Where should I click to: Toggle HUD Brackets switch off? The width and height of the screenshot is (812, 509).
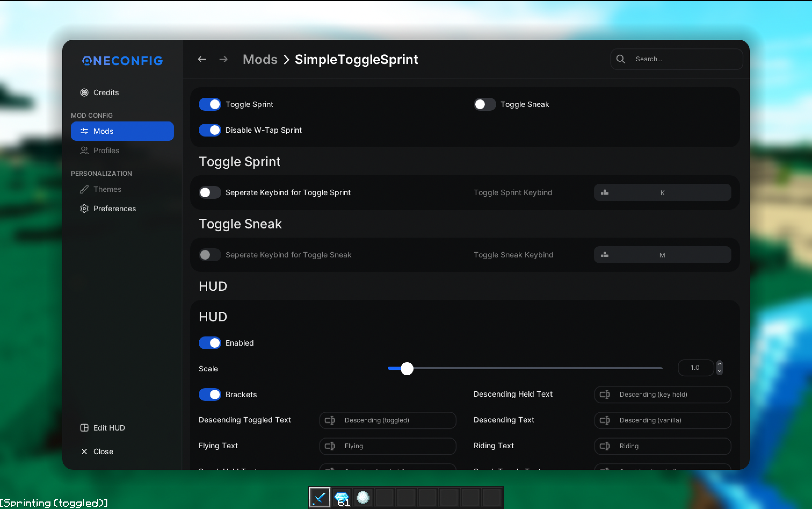point(209,394)
